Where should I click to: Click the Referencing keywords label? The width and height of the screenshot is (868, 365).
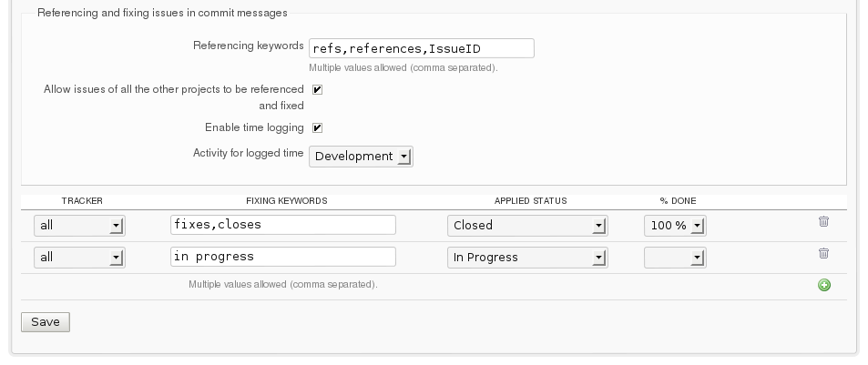[x=249, y=46]
